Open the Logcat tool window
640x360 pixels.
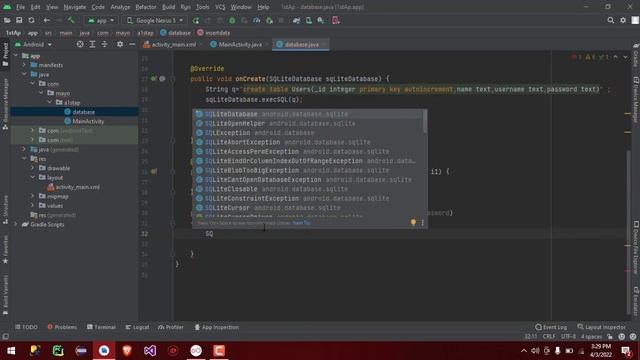138,327
